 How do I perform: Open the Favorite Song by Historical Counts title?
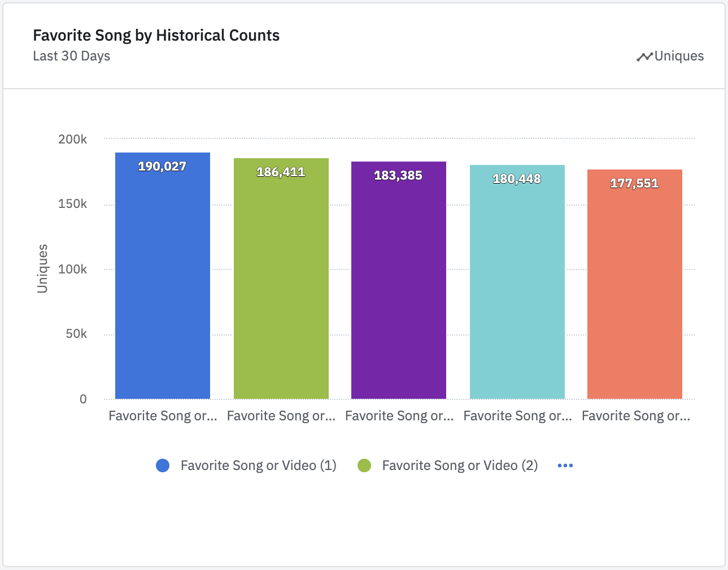click(x=156, y=36)
